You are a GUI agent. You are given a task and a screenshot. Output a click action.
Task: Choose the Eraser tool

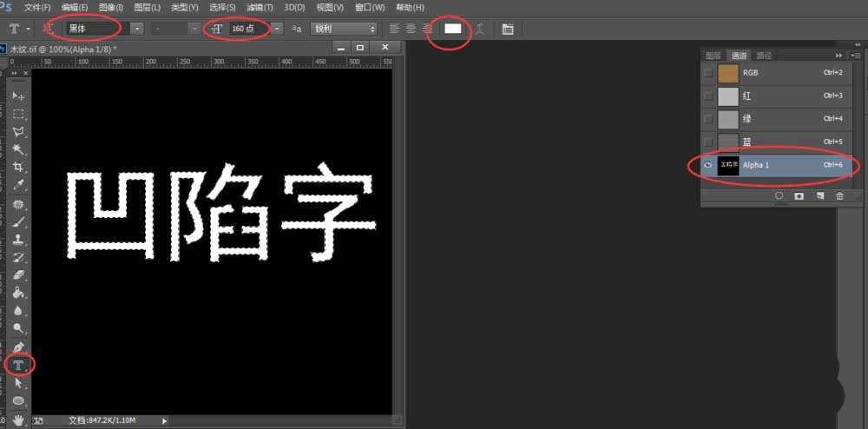point(17,275)
